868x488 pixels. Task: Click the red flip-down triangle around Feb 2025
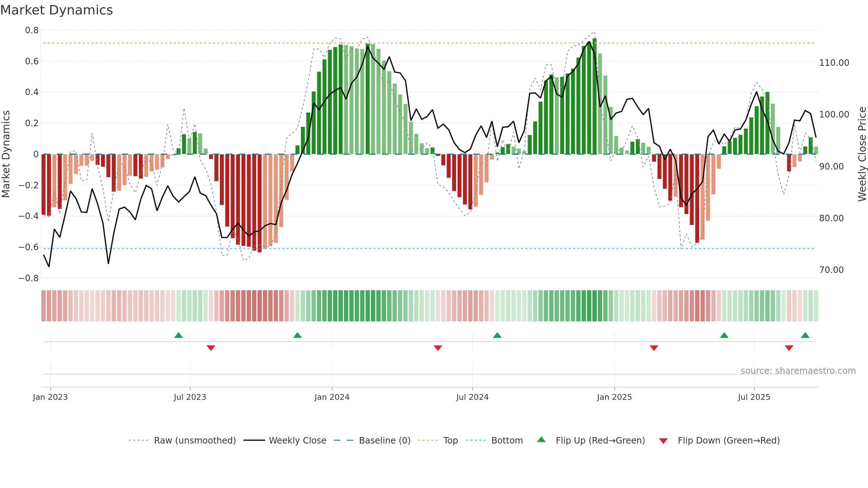point(654,348)
